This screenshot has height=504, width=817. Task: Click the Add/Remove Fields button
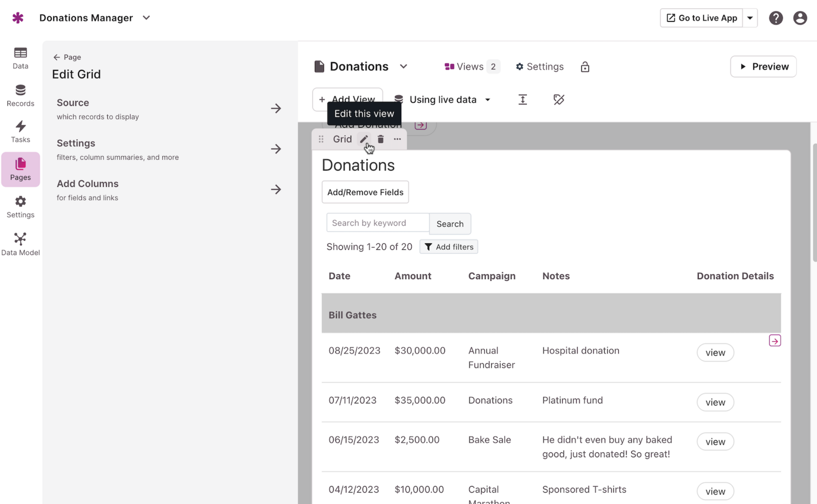[365, 192]
